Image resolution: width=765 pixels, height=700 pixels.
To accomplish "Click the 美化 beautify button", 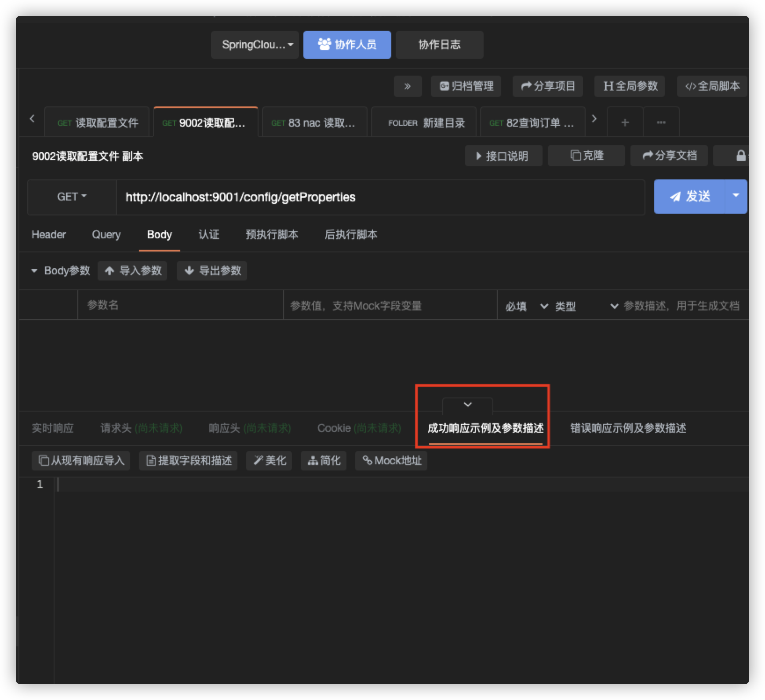I will [x=269, y=461].
